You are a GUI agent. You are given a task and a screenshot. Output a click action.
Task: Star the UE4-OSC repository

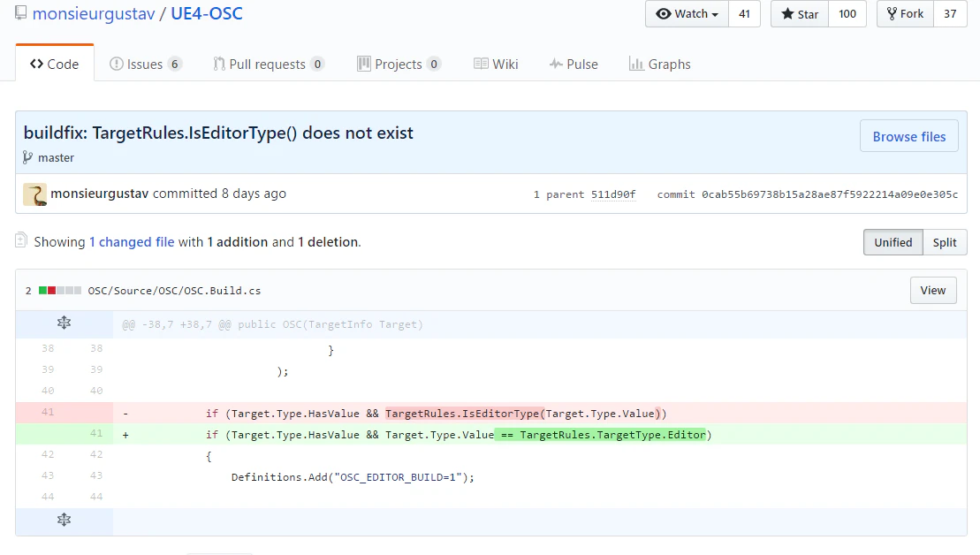pyautogui.click(x=800, y=14)
